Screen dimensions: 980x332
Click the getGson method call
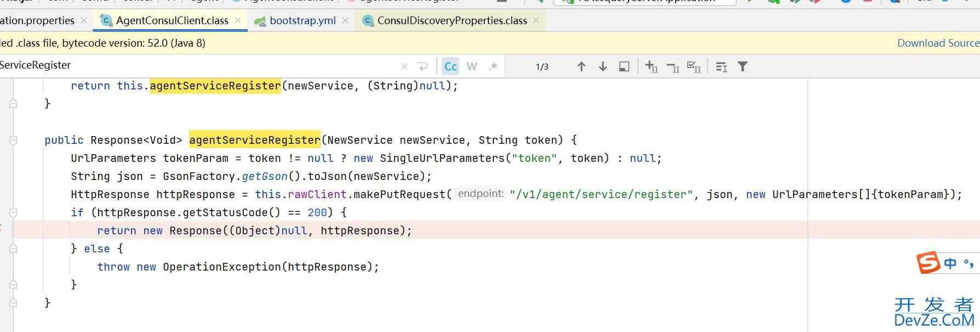265,176
